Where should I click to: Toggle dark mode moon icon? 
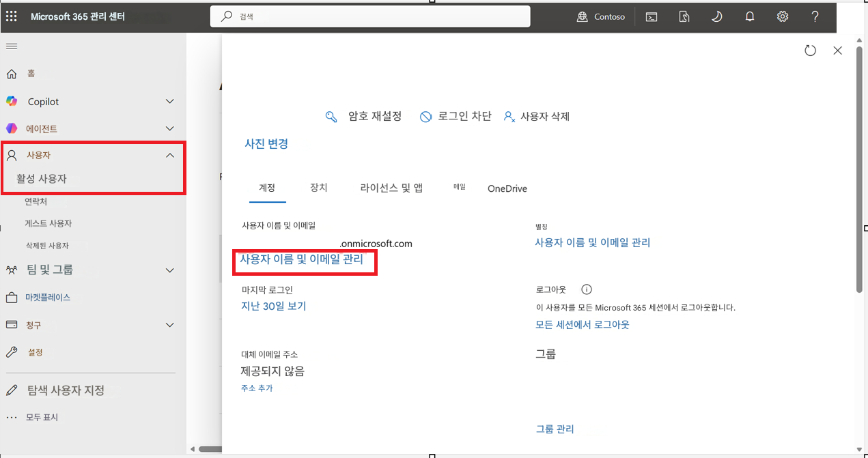(x=717, y=17)
